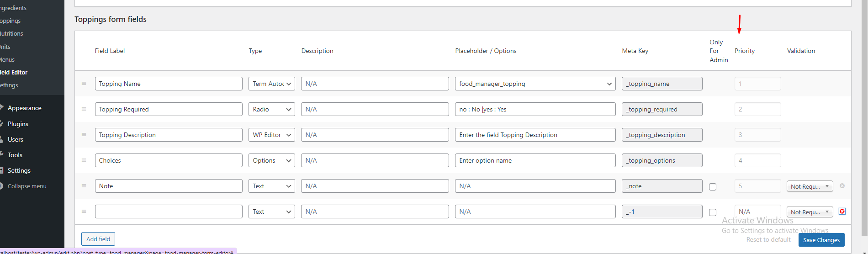
Task: Open the Tools admin menu
Action: pos(15,155)
